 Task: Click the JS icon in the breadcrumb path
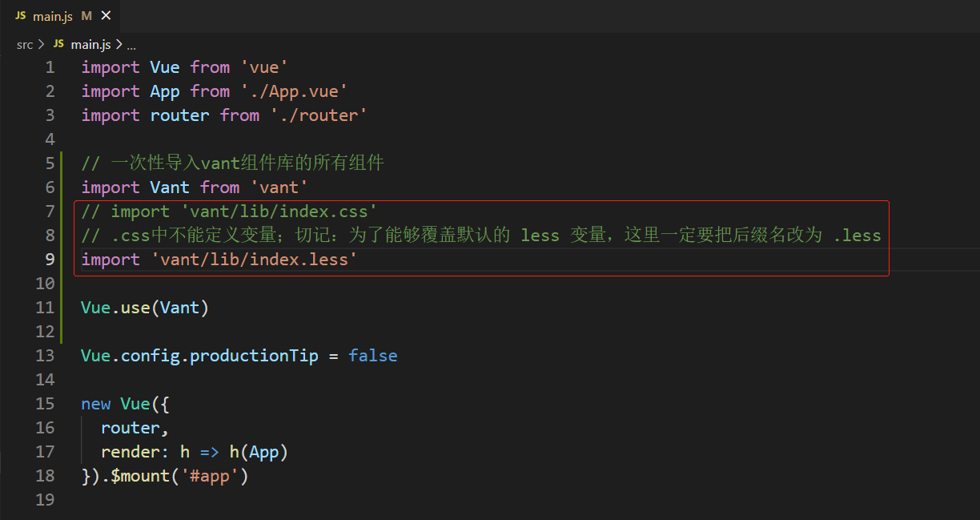pos(58,44)
